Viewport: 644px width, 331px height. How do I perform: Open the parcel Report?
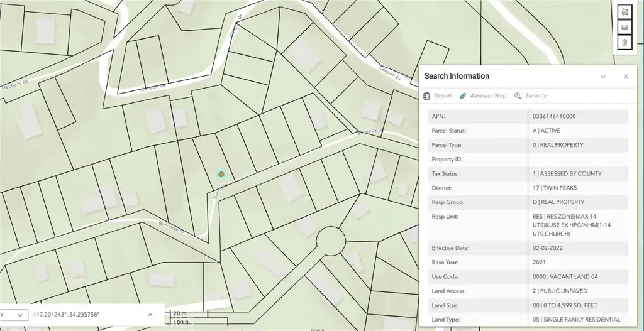click(438, 96)
